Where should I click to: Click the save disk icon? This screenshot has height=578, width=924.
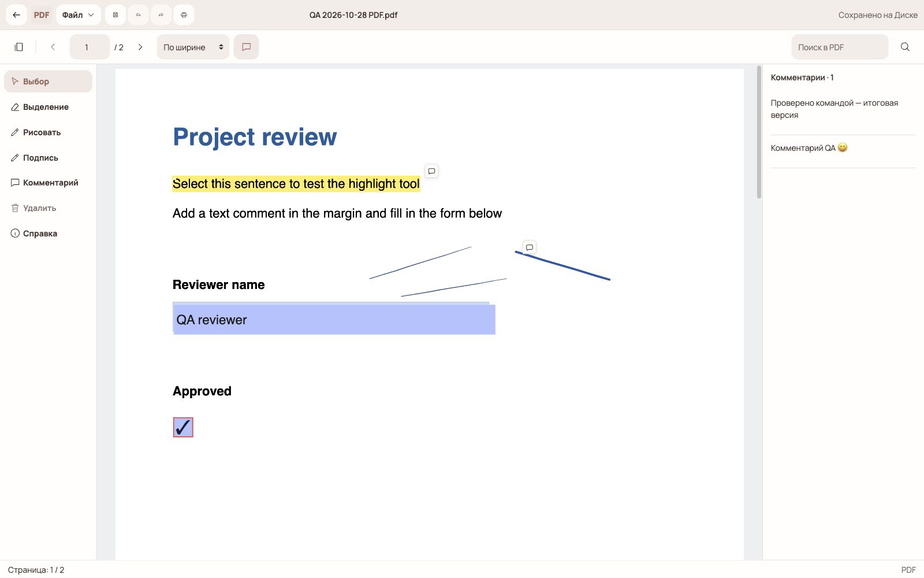click(x=115, y=15)
